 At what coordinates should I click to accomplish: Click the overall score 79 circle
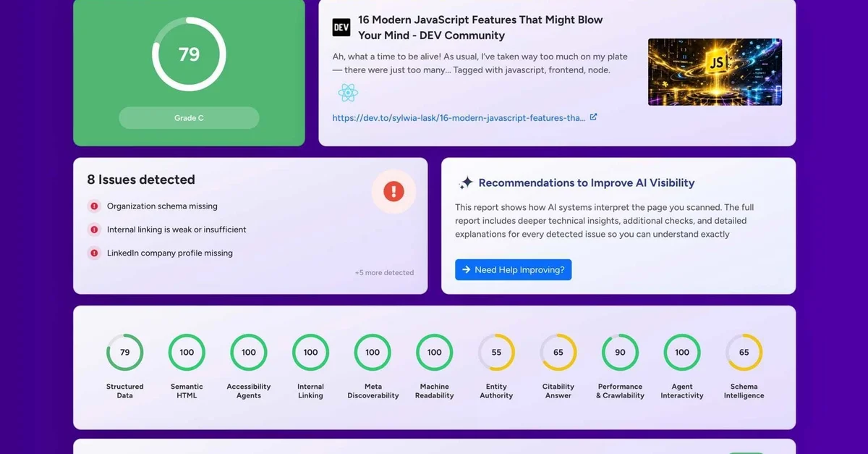pyautogui.click(x=189, y=55)
